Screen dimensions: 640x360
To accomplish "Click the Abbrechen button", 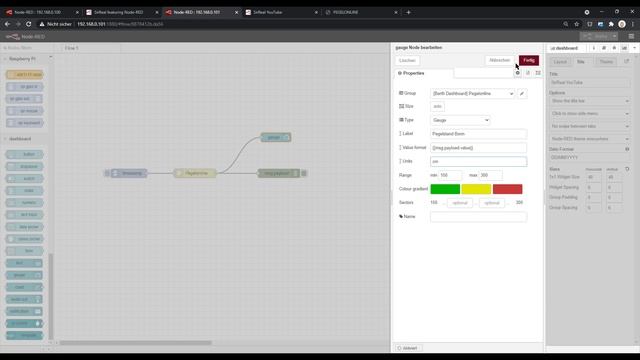I will tap(499, 60).
